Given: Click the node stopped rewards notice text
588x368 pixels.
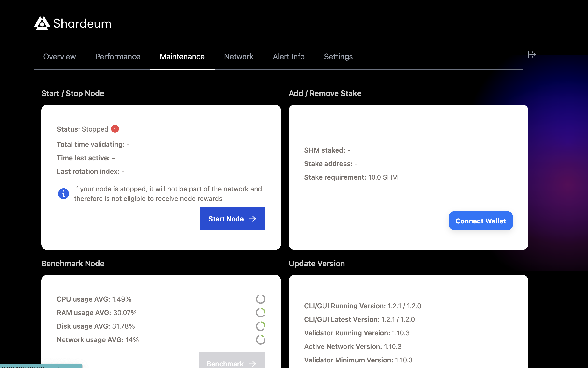Looking at the screenshot, I should coord(168,194).
